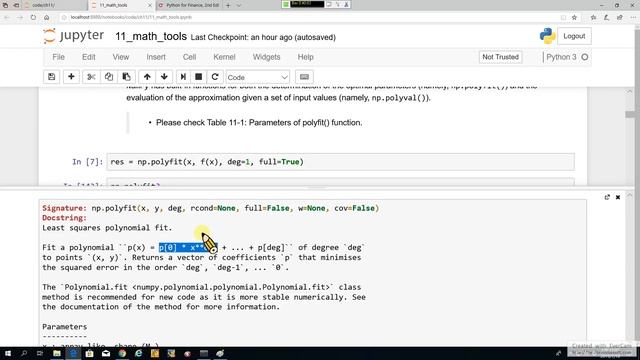The width and height of the screenshot is (640, 360).
Task: Open Internet Explorer from taskbar
Action: coord(138,353)
